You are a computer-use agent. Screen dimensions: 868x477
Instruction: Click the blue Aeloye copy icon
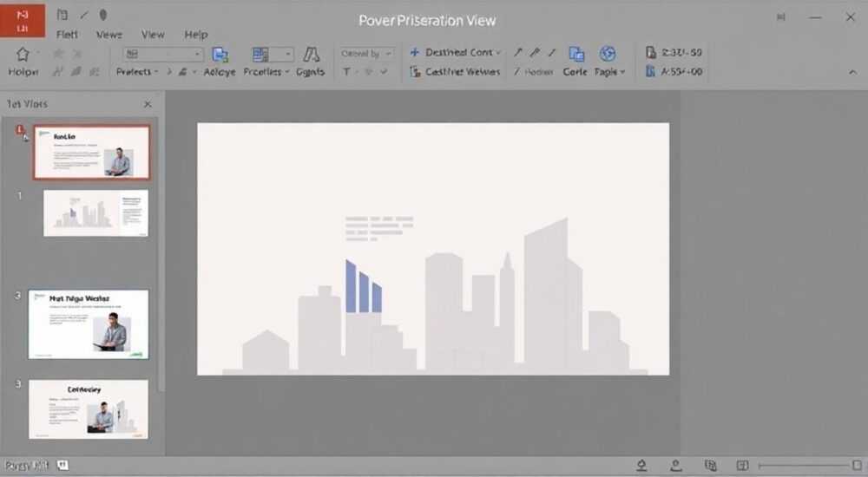pyautogui.click(x=220, y=55)
